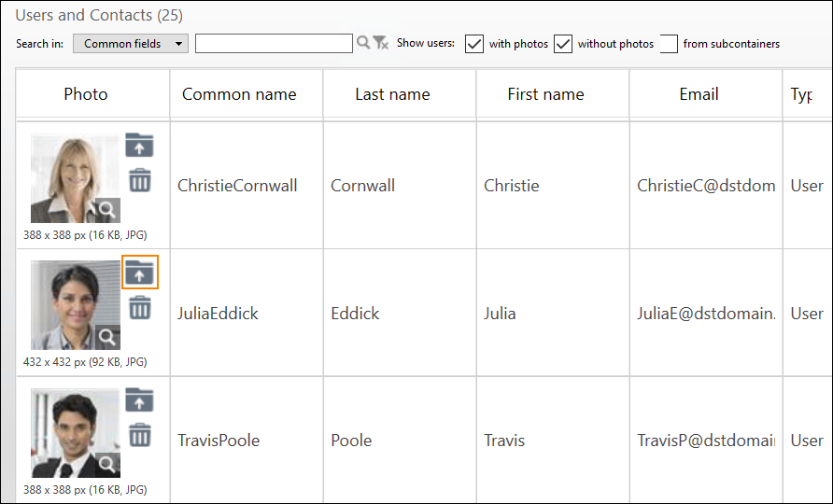Enable the 'from subcontainers' checkbox
Image resolution: width=833 pixels, height=504 pixels.
tap(669, 44)
